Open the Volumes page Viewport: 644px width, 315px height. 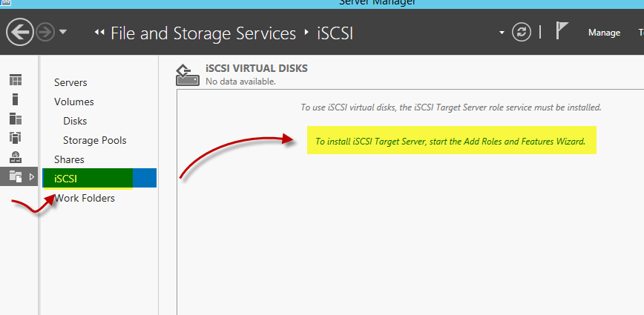coord(74,102)
